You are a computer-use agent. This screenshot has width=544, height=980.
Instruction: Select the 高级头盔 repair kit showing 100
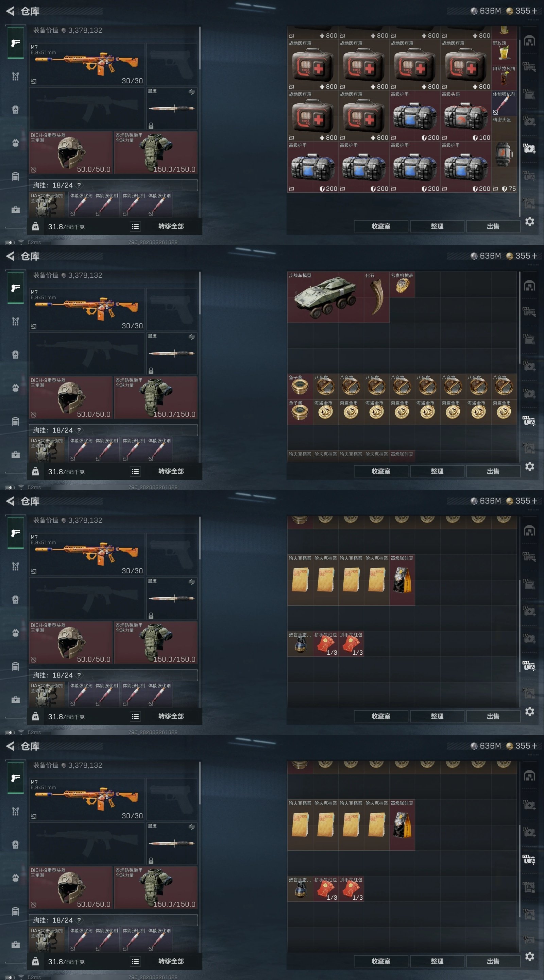(x=466, y=116)
